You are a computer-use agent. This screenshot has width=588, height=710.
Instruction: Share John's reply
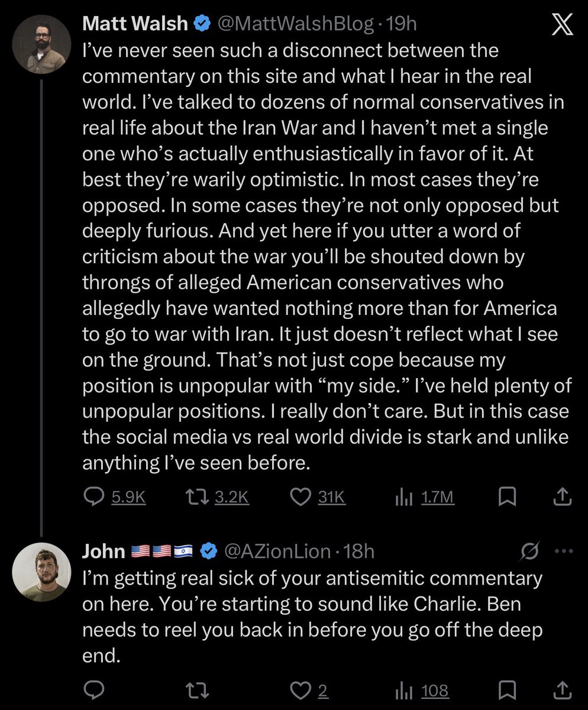click(561, 690)
